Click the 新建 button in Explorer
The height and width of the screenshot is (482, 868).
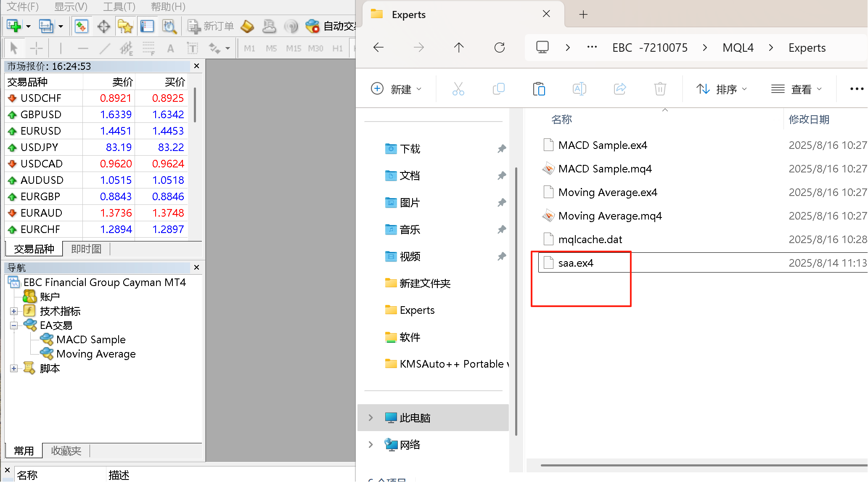tap(396, 89)
